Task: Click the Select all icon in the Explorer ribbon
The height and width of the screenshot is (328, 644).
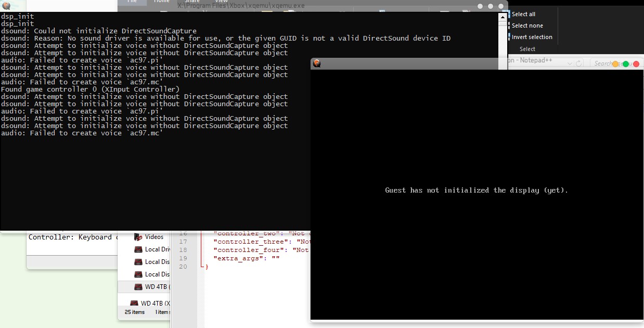Action: tap(509, 14)
